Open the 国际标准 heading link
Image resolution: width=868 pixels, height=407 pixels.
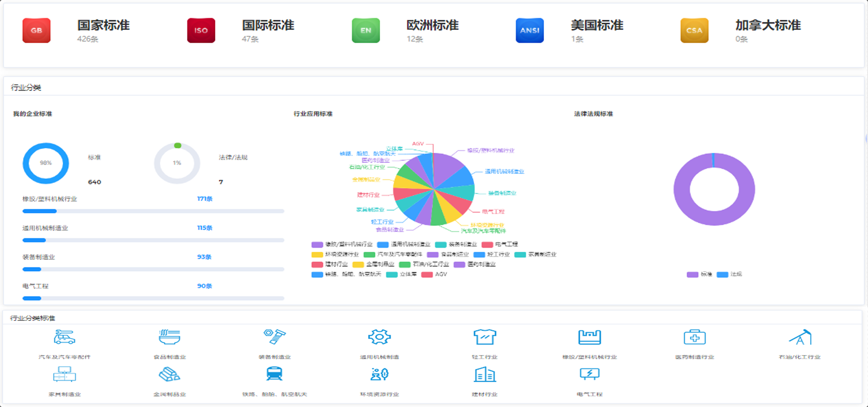pyautogui.click(x=268, y=25)
